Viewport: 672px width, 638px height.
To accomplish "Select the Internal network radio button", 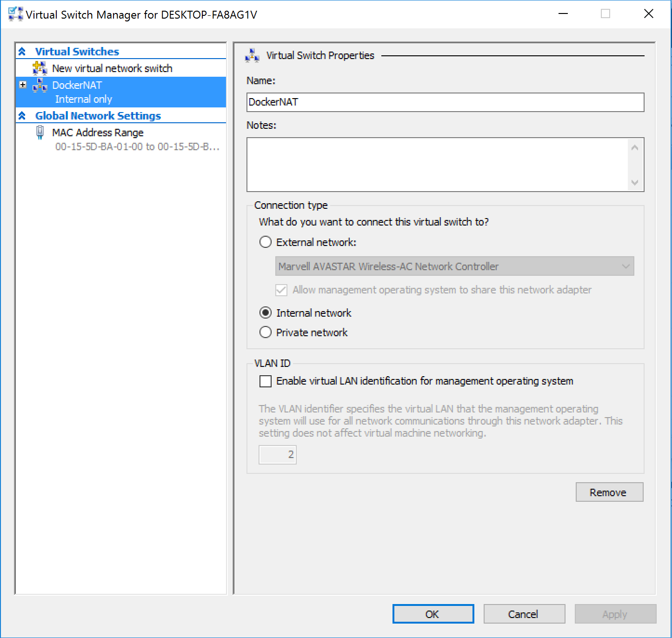I will pyautogui.click(x=265, y=312).
